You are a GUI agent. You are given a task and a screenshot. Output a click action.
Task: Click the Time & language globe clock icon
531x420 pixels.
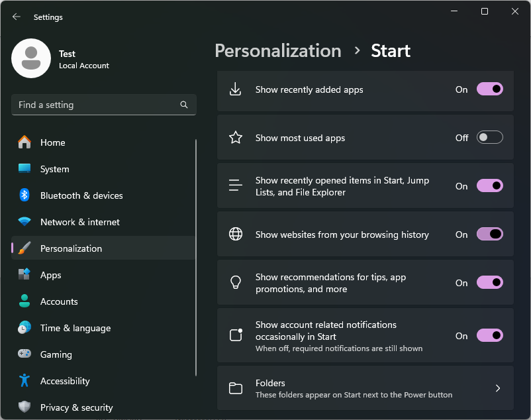point(24,327)
